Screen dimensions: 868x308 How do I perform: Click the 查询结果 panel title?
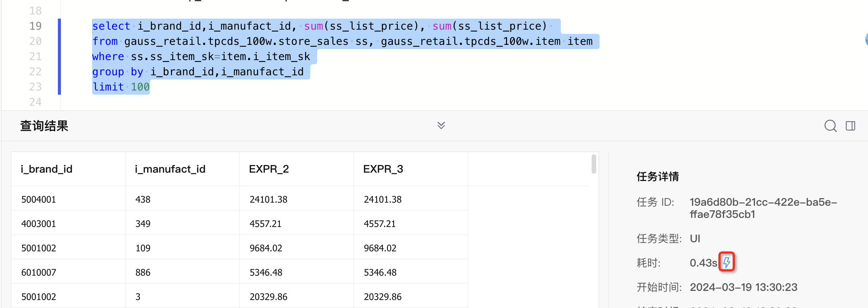pyautogui.click(x=44, y=126)
